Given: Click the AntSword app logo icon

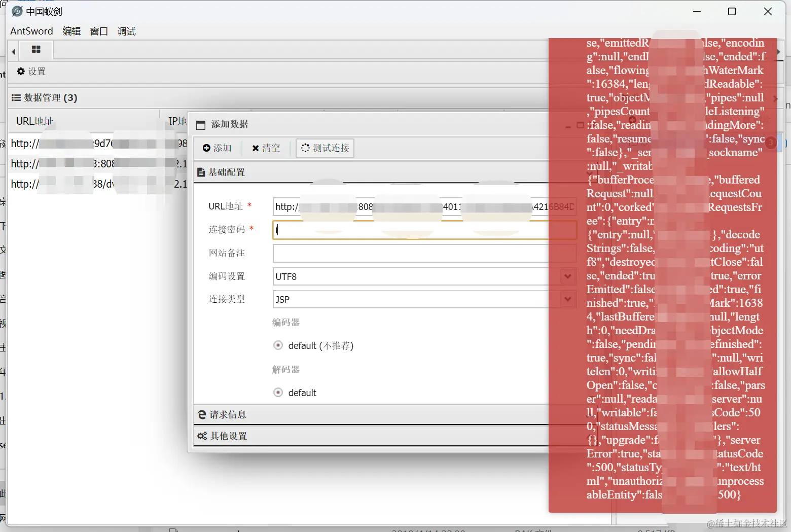Looking at the screenshot, I should (x=17, y=11).
